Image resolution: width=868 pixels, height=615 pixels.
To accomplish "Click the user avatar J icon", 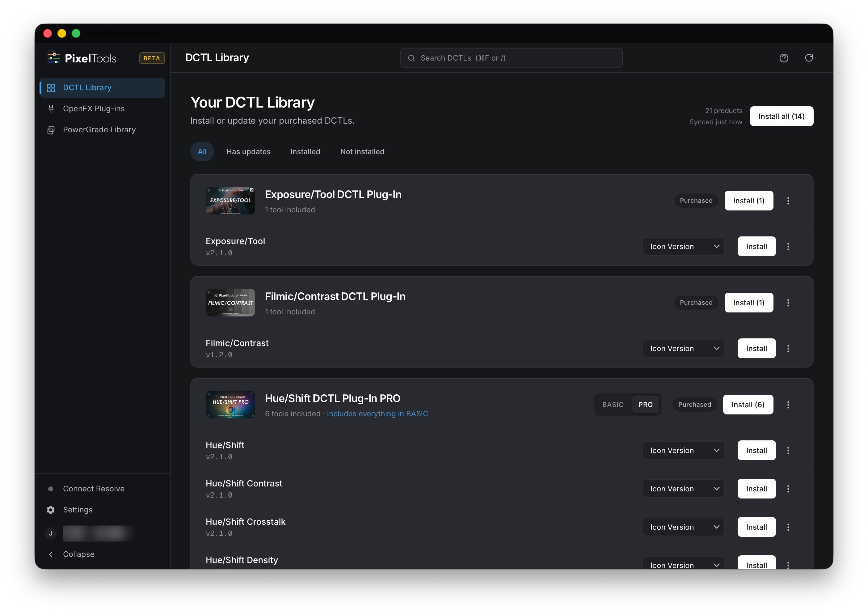I will 51,533.
